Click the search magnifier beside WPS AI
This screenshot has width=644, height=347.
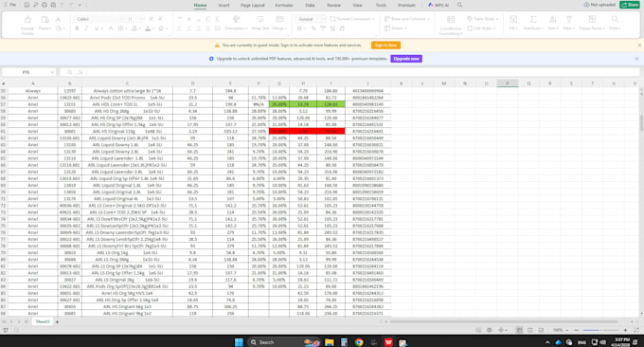pyautogui.click(x=459, y=5)
